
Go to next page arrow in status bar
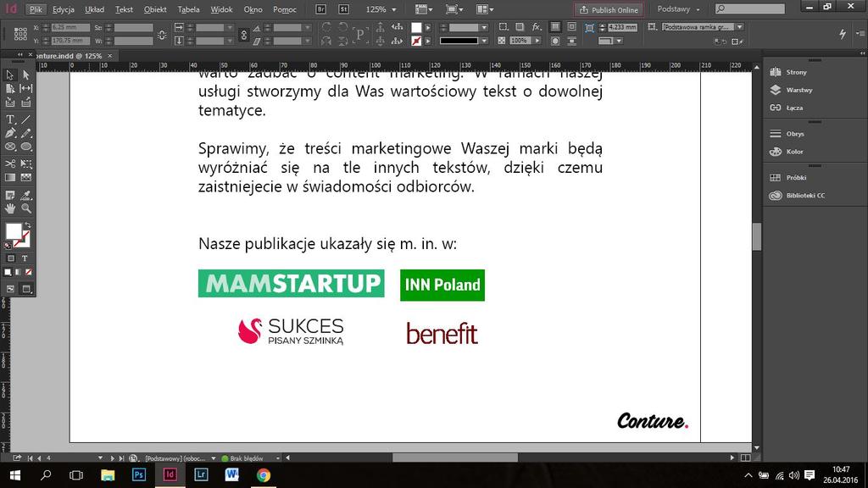pyautogui.click(x=113, y=458)
